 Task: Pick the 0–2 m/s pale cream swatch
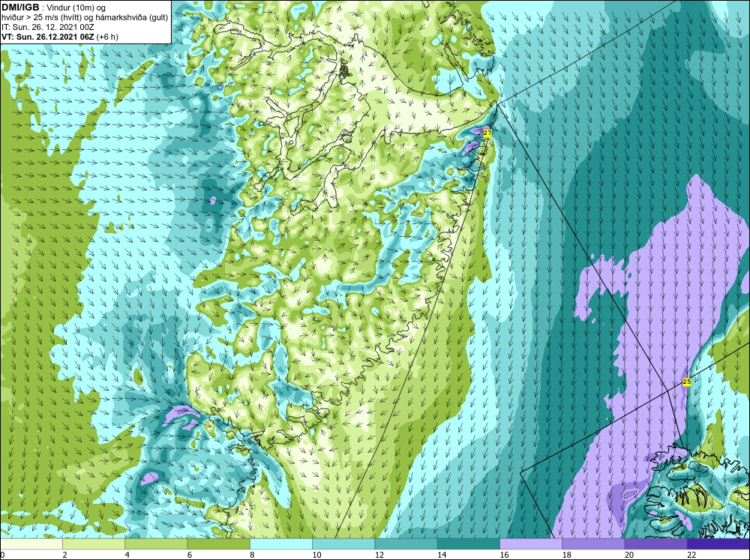(x=31, y=544)
